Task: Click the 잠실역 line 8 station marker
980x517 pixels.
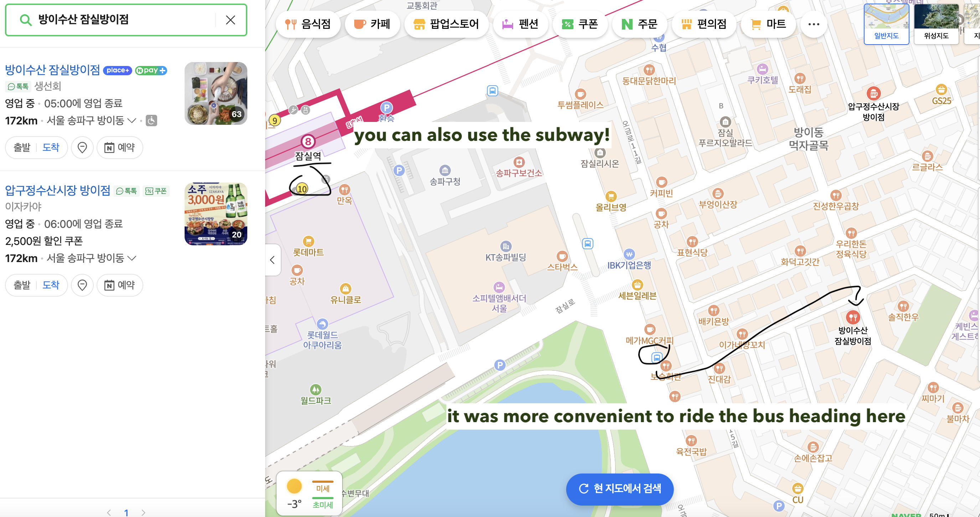Action: (308, 142)
